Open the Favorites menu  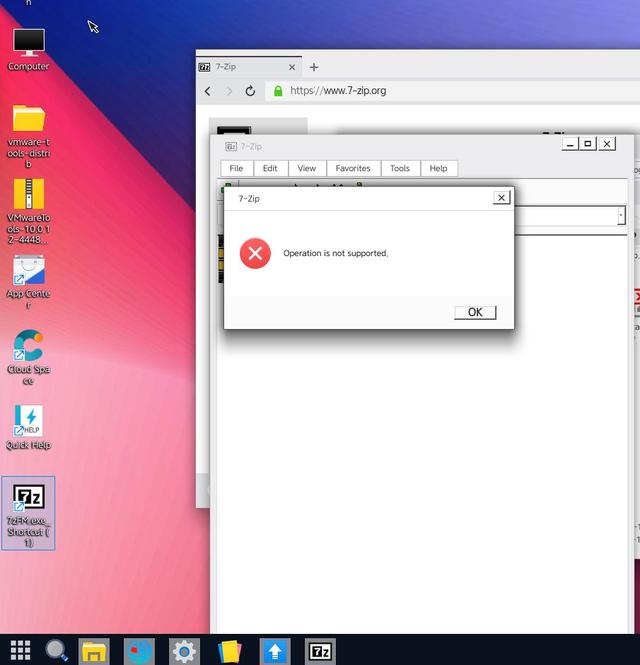(x=353, y=168)
